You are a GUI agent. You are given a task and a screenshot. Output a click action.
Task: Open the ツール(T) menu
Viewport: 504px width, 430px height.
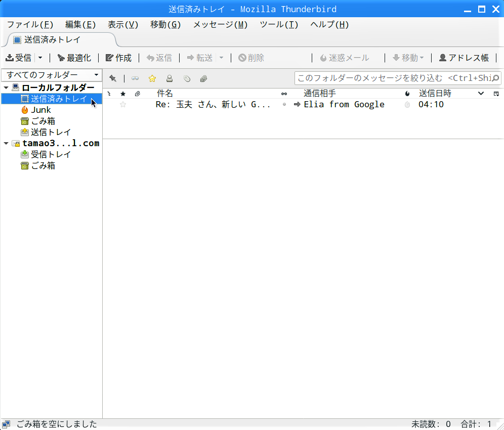pyautogui.click(x=279, y=25)
